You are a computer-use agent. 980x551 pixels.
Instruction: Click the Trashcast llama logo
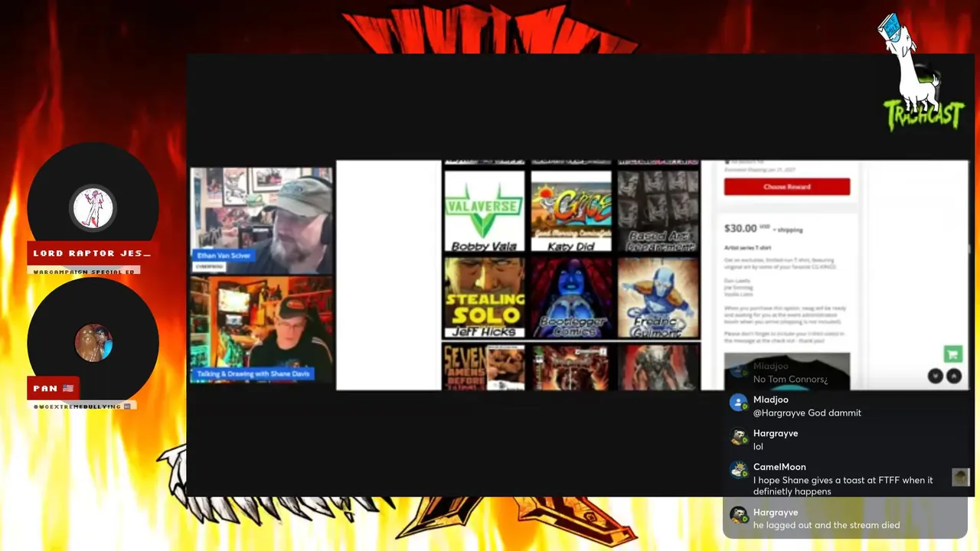(x=922, y=73)
